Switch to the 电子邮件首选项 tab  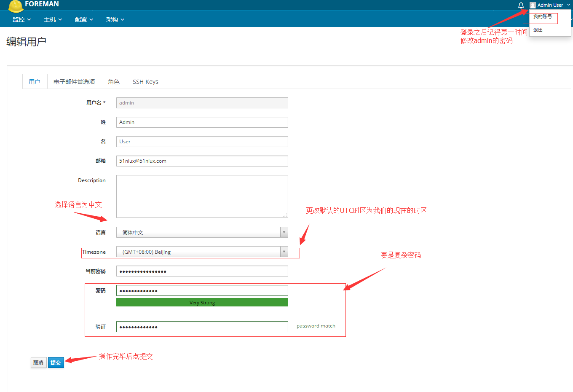point(74,82)
